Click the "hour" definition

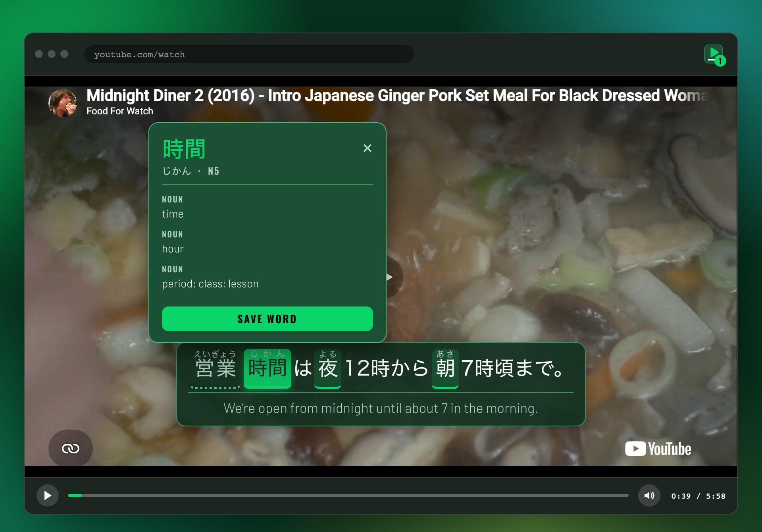pos(173,249)
